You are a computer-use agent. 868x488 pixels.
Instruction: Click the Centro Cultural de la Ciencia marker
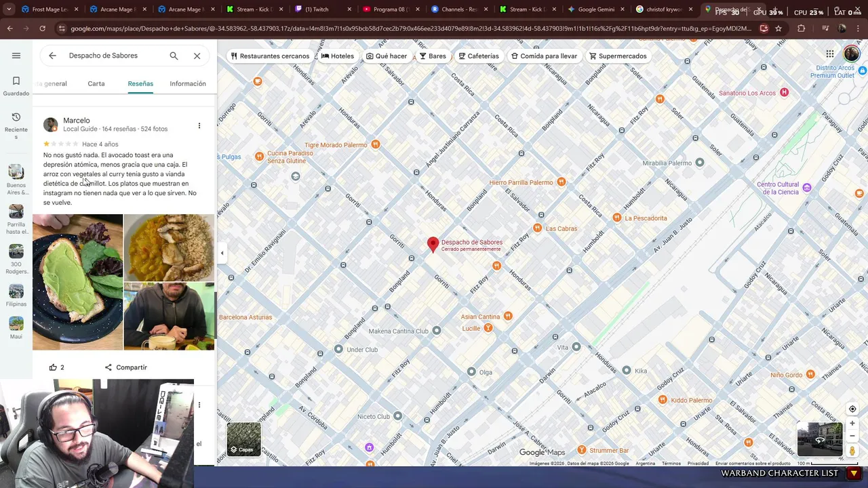[x=806, y=188]
